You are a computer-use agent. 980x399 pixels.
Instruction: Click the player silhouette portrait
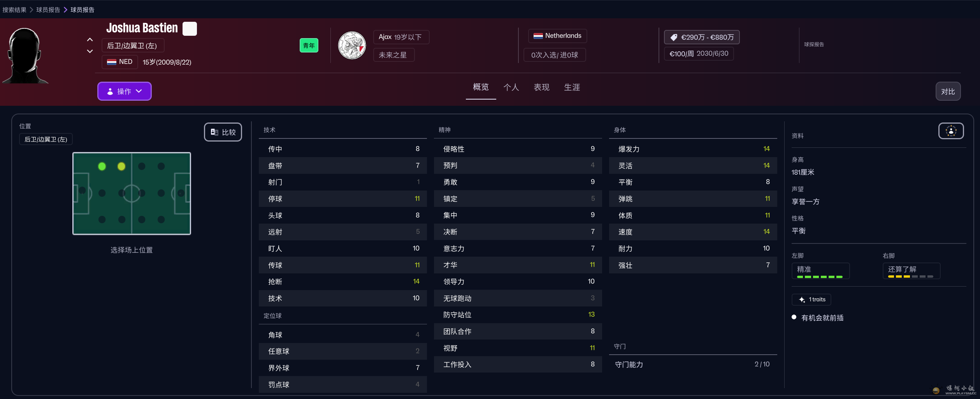point(25,54)
